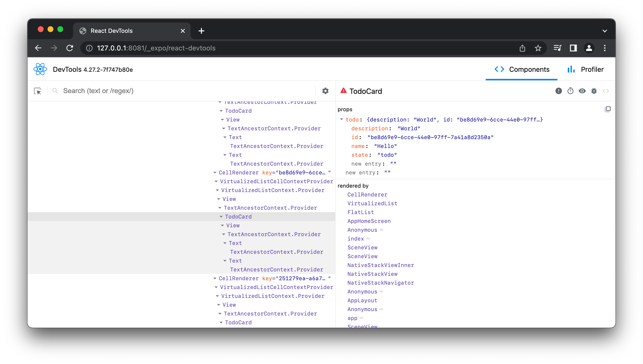Copy props to clipboard icon
643x364 pixels.
click(x=607, y=109)
